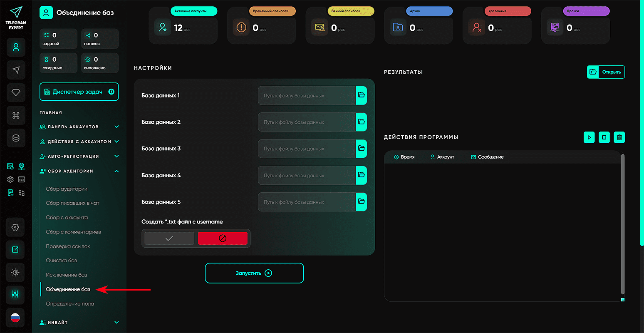Click the folder browse icon for База данных 4
Screen dimensions: 644x333
pos(361,175)
